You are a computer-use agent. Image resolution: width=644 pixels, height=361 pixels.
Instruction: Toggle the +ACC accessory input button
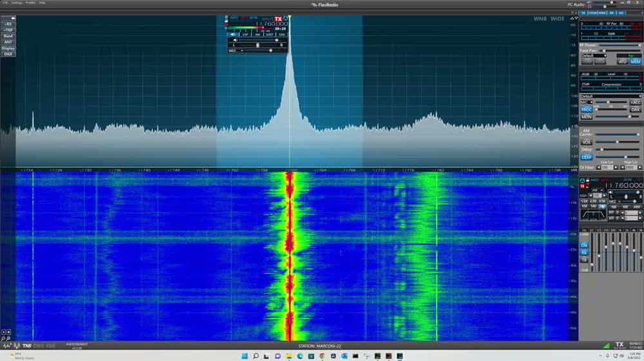[636, 102]
